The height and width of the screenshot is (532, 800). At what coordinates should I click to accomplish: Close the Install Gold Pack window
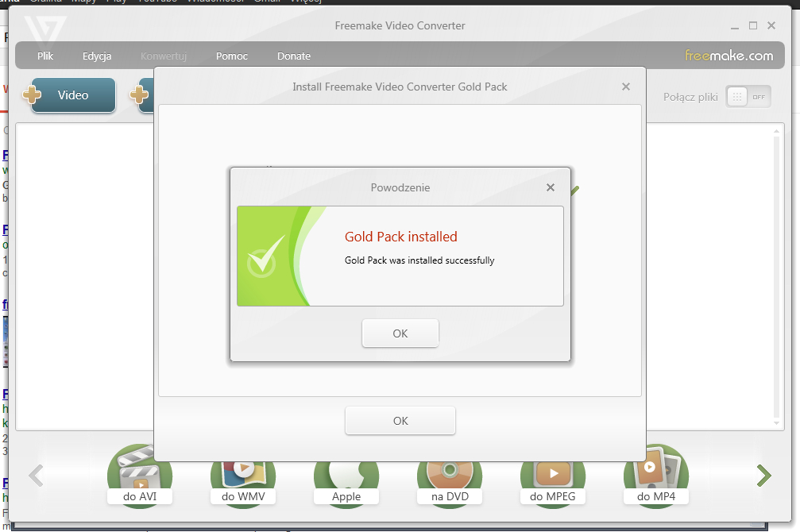(625, 87)
